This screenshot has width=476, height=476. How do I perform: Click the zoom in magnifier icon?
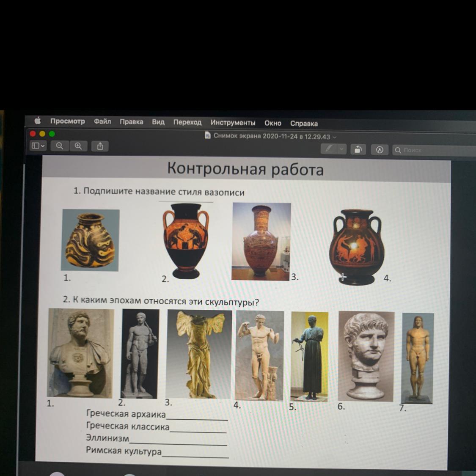click(x=78, y=146)
